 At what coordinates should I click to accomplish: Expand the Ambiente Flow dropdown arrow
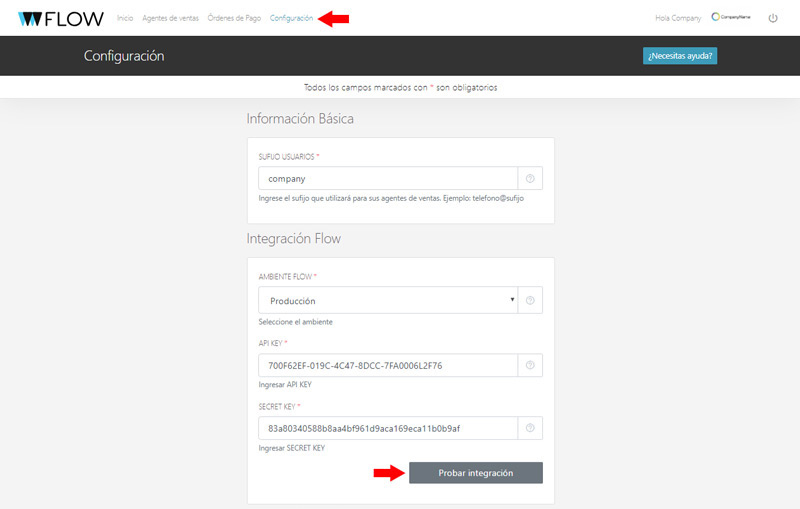(512, 299)
